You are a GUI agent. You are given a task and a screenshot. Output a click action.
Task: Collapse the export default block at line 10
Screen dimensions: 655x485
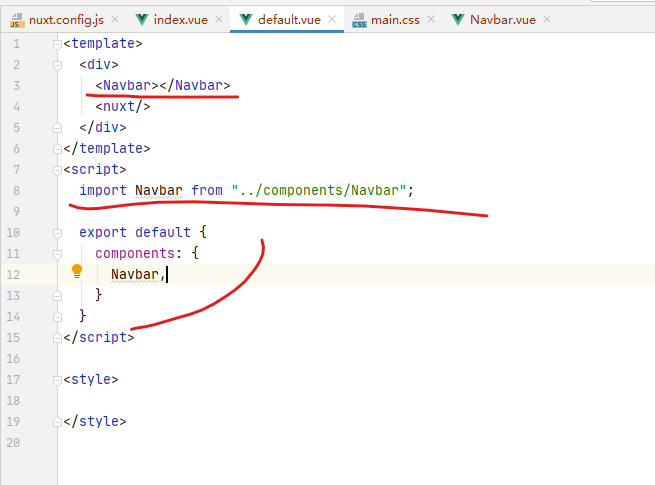tap(58, 233)
